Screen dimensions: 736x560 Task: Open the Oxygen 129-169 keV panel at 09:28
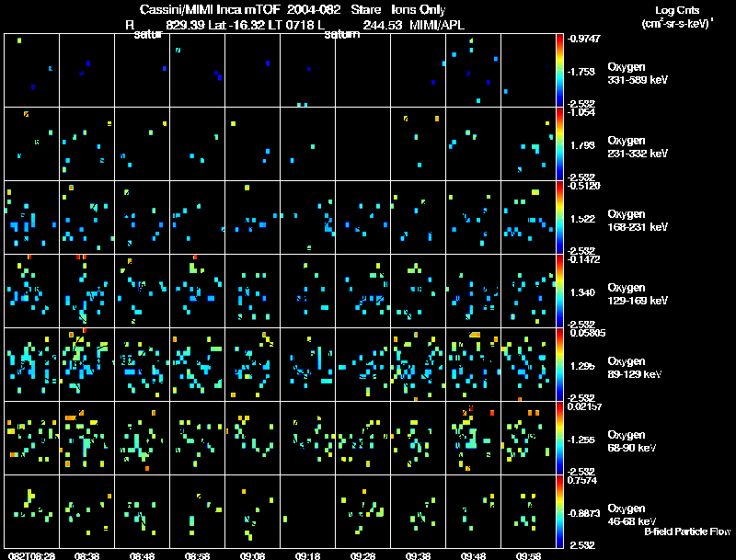click(x=362, y=291)
